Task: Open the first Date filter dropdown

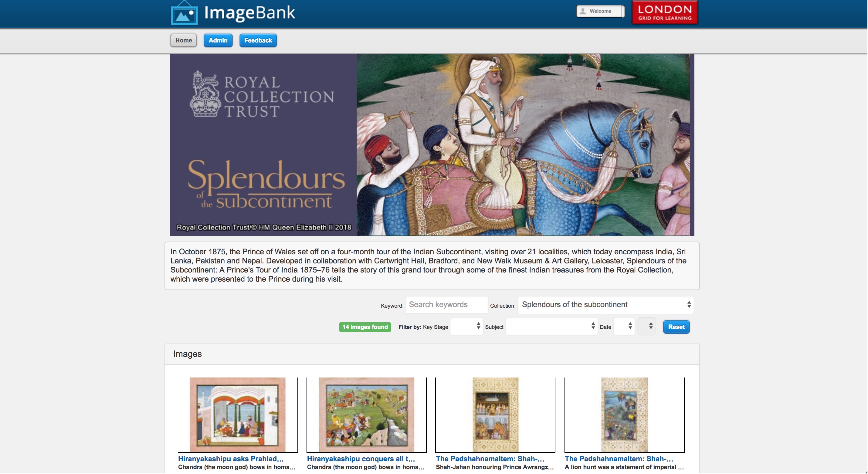Action: pyautogui.click(x=624, y=327)
